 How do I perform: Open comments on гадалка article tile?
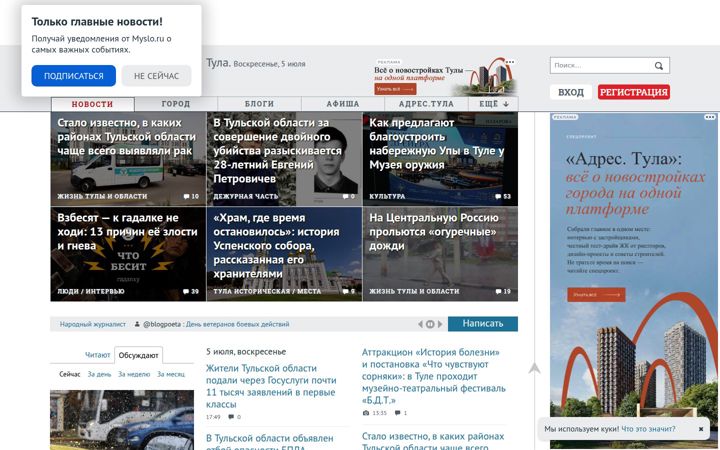pos(191,291)
